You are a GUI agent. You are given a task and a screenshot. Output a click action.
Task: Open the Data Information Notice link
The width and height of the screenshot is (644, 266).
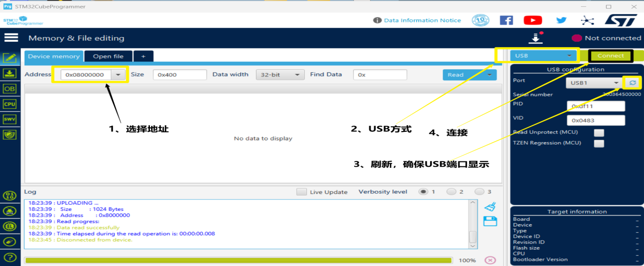pyautogui.click(x=422, y=20)
